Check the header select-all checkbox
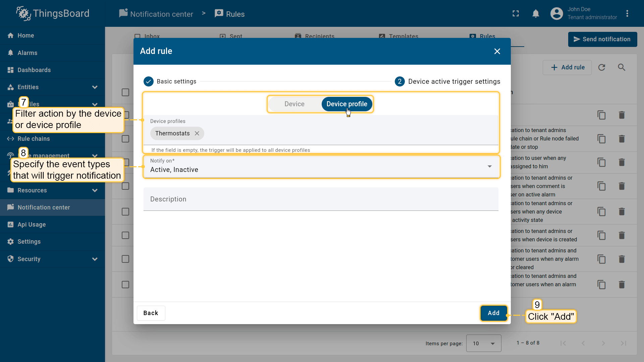 125,92
